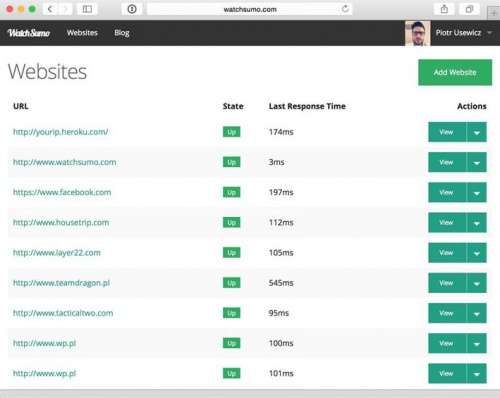
Task: Open the www.wp.pl link with 100ms response
Action: (44, 343)
